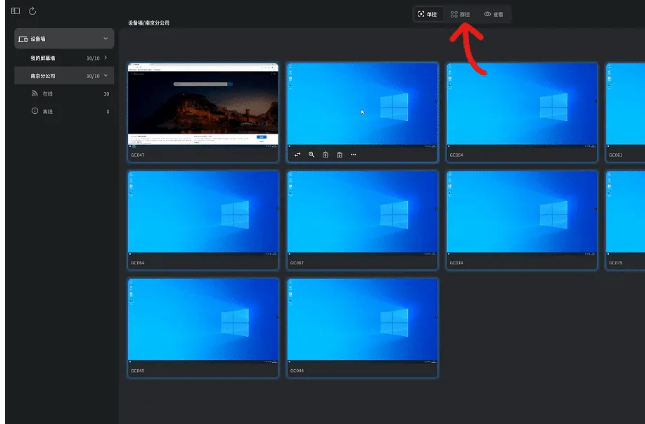Click the online signal icon in sidebar
645x424 pixels.
[x=35, y=93]
